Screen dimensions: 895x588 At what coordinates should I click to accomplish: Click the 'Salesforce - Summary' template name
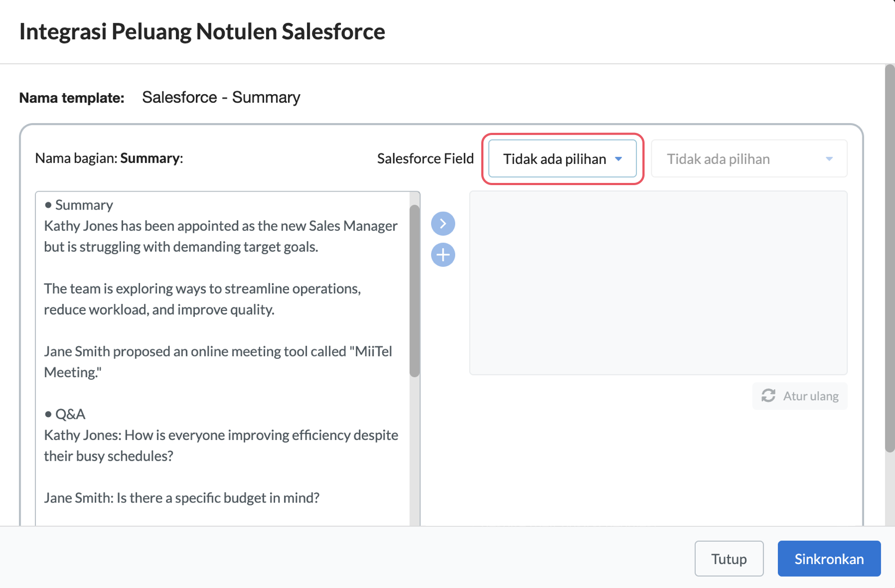coord(221,97)
